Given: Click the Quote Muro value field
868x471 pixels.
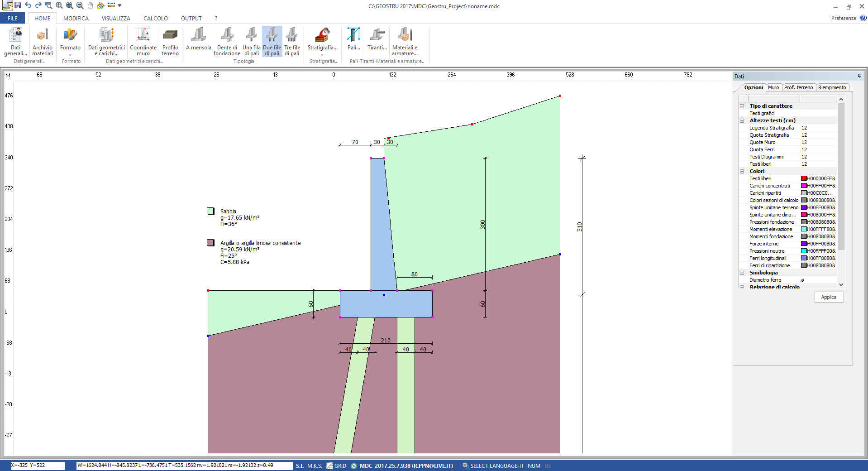Looking at the screenshot, I should (818, 142).
